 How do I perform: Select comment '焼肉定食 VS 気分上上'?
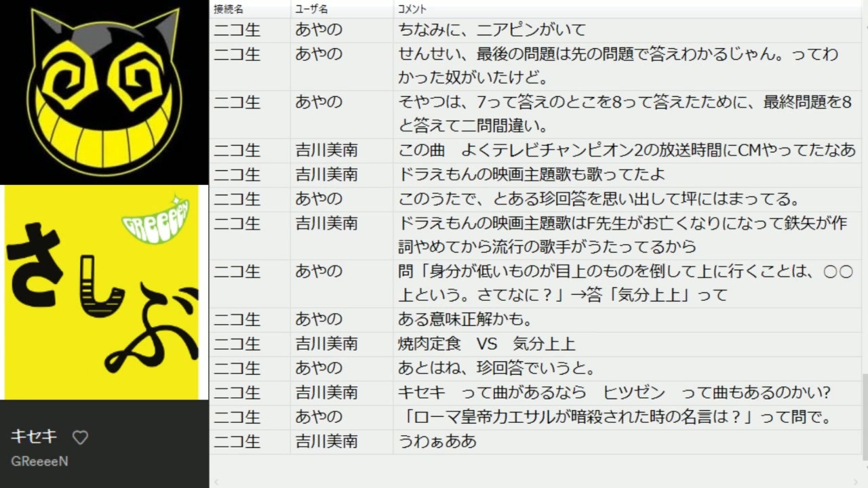[x=486, y=344]
